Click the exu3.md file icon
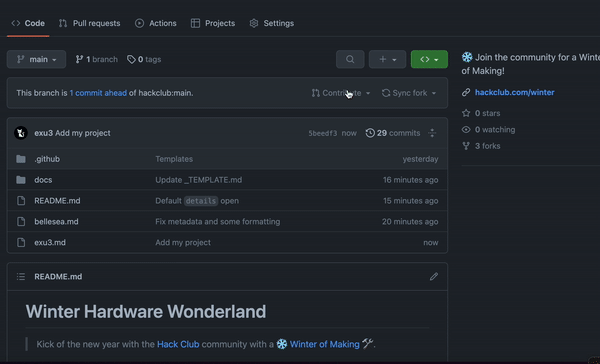The height and width of the screenshot is (364, 600). (x=21, y=243)
